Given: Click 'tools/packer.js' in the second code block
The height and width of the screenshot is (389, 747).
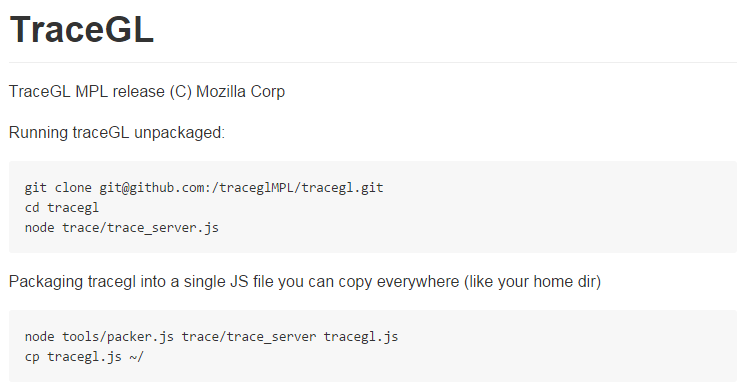Looking at the screenshot, I should click(118, 337).
